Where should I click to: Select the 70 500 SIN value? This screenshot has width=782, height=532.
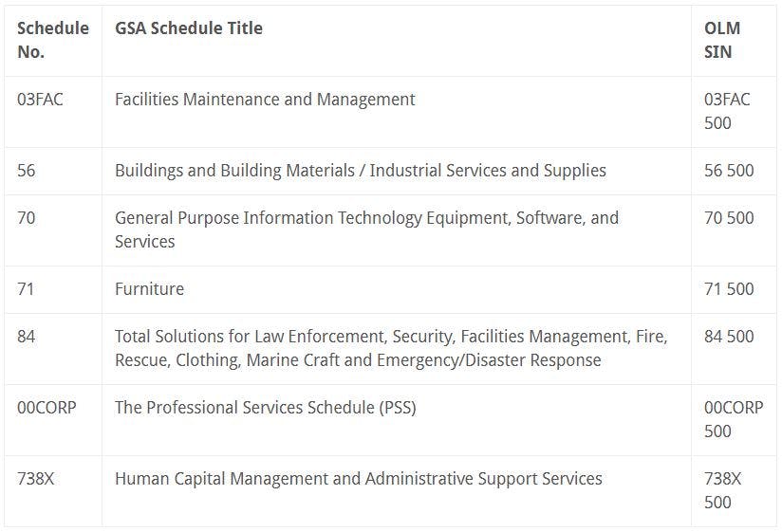(729, 218)
